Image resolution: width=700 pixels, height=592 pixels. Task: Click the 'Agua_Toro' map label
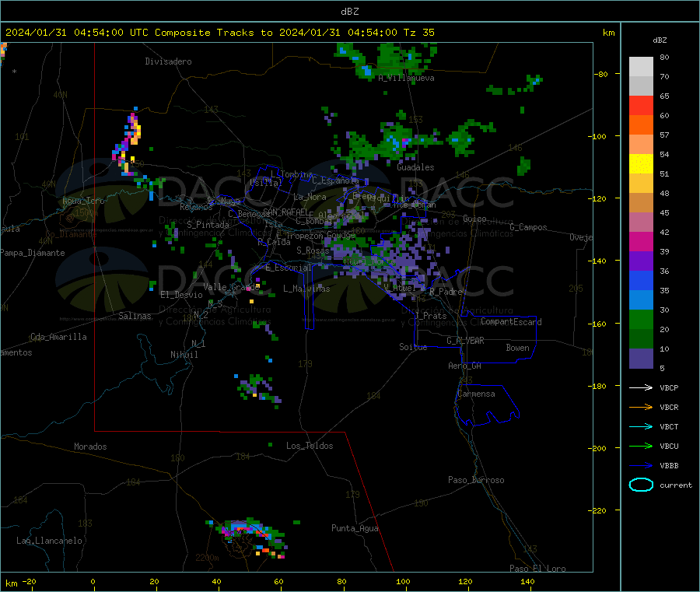[83, 201]
